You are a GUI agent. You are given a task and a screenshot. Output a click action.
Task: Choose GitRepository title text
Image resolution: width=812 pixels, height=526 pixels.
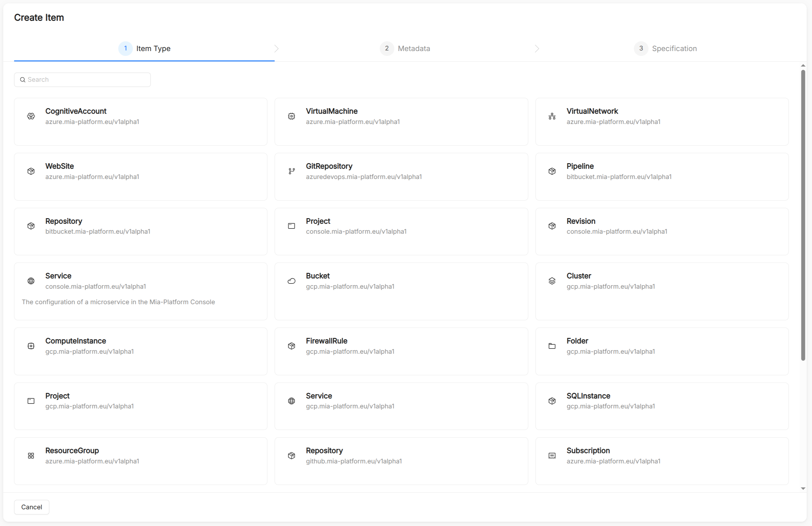329,166
